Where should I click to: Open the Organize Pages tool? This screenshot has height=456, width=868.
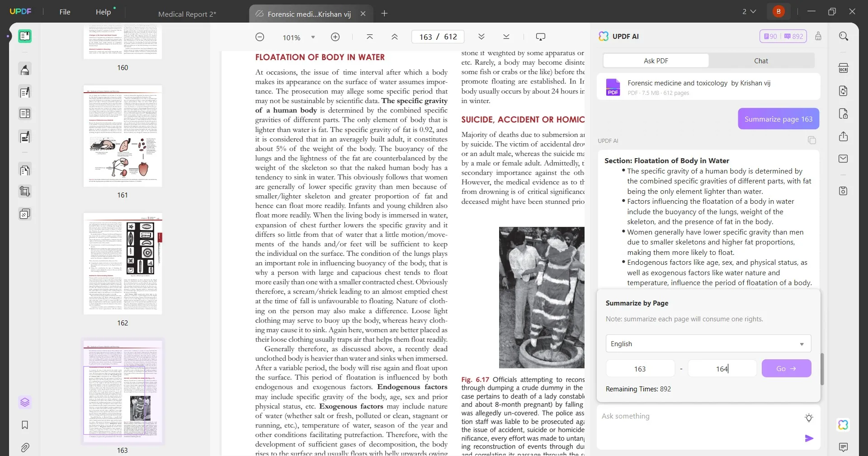pyautogui.click(x=25, y=170)
